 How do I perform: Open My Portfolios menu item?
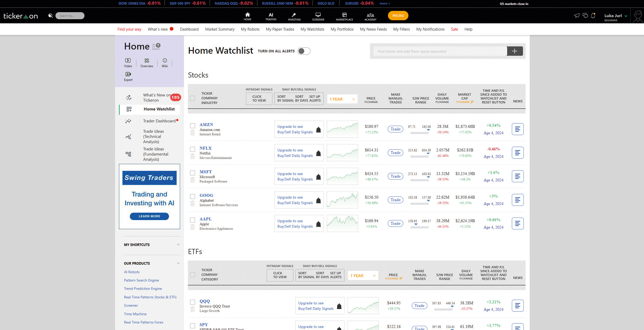(x=342, y=29)
